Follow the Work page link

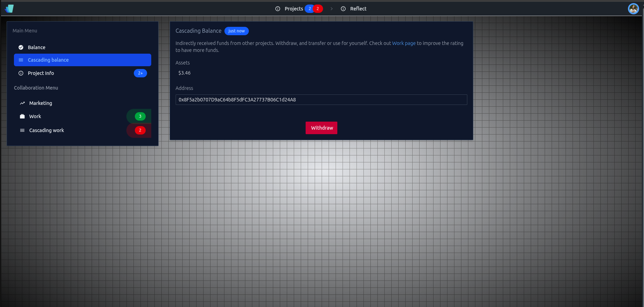click(404, 43)
